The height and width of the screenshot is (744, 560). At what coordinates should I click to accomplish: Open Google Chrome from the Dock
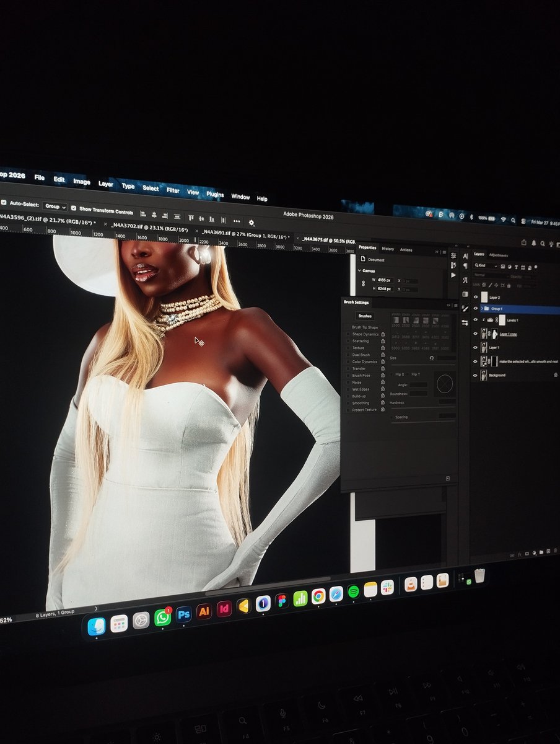(x=318, y=596)
